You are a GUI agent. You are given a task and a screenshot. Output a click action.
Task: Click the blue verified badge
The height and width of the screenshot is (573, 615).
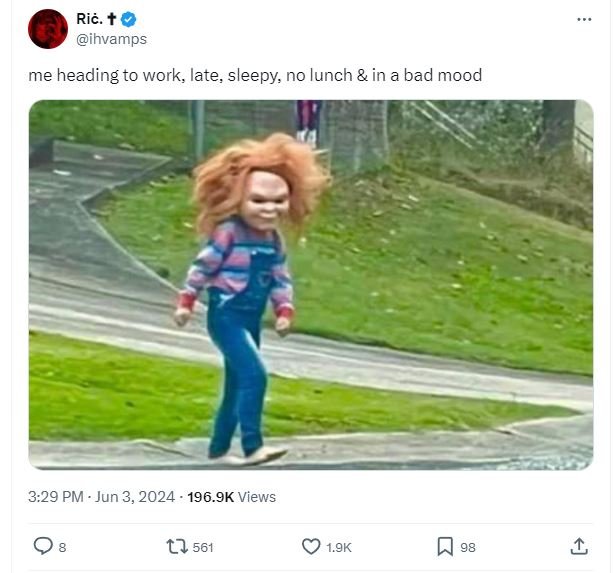pos(129,19)
